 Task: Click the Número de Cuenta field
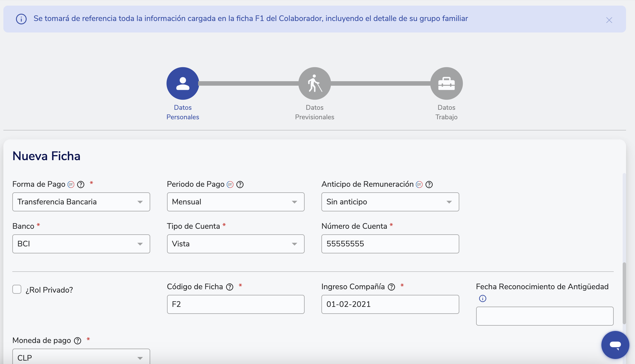(x=390, y=244)
